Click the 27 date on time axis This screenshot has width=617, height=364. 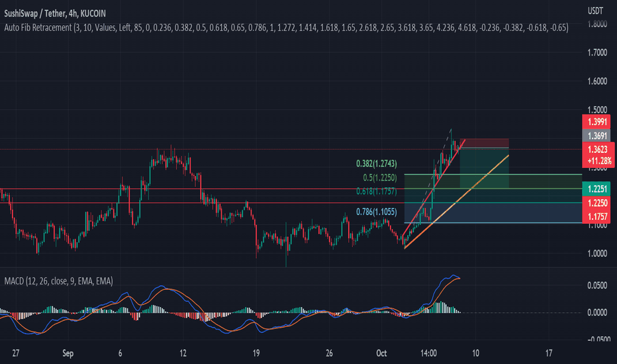pos(16,353)
